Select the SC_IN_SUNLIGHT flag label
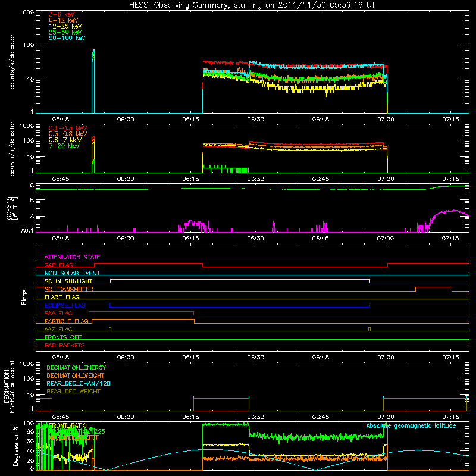 [68, 281]
